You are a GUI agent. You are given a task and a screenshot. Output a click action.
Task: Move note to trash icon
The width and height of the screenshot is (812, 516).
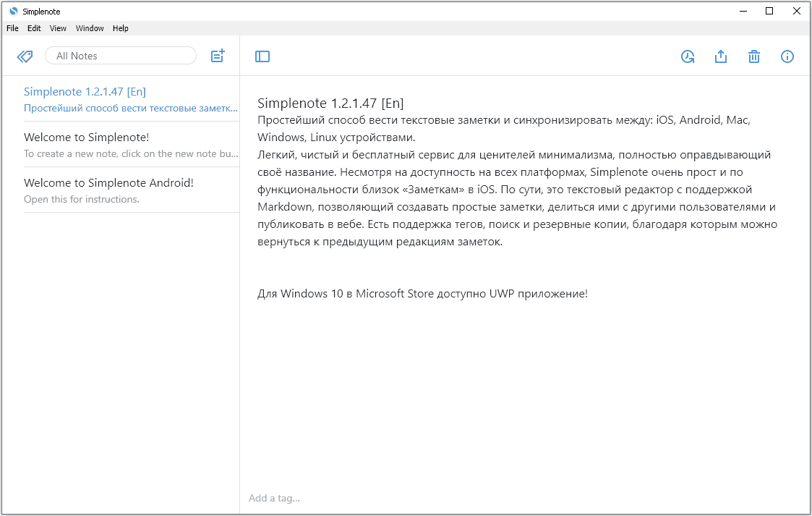(x=754, y=56)
